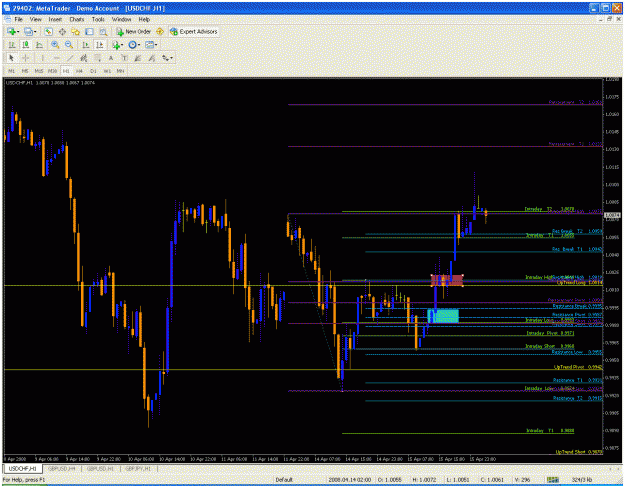Toggle chart Auto Scroll
The image size is (625, 486).
click(x=86, y=45)
